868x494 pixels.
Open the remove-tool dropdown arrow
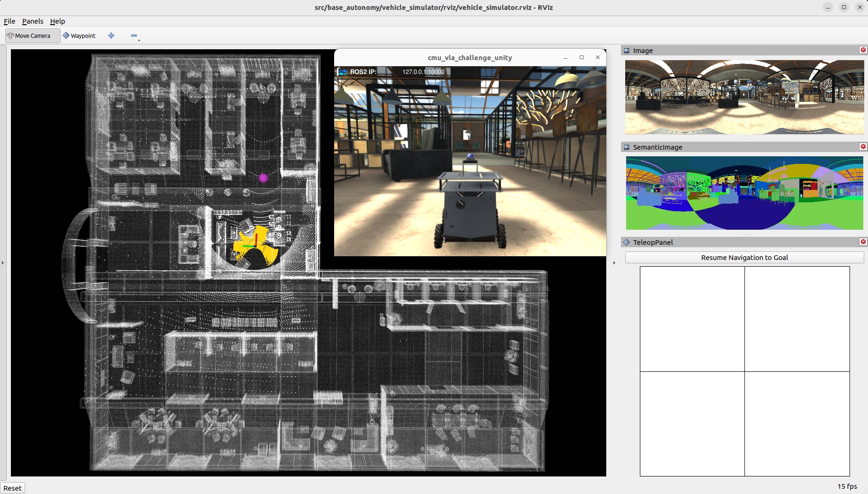[x=139, y=41]
